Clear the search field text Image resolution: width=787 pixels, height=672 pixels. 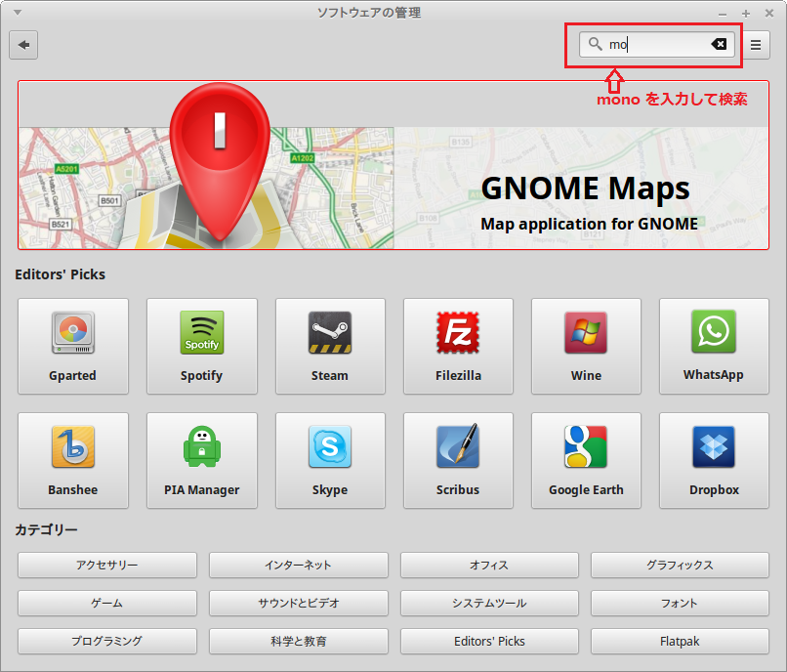tap(719, 44)
